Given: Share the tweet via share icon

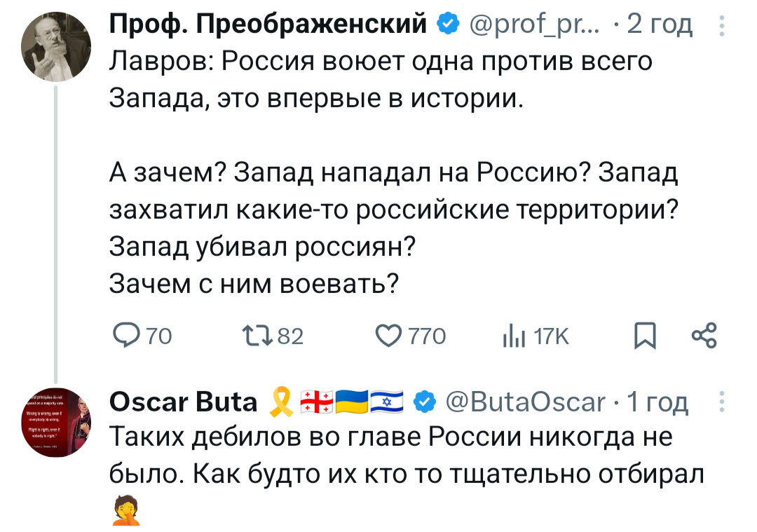Looking at the screenshot, I should [x=704, y=336].
